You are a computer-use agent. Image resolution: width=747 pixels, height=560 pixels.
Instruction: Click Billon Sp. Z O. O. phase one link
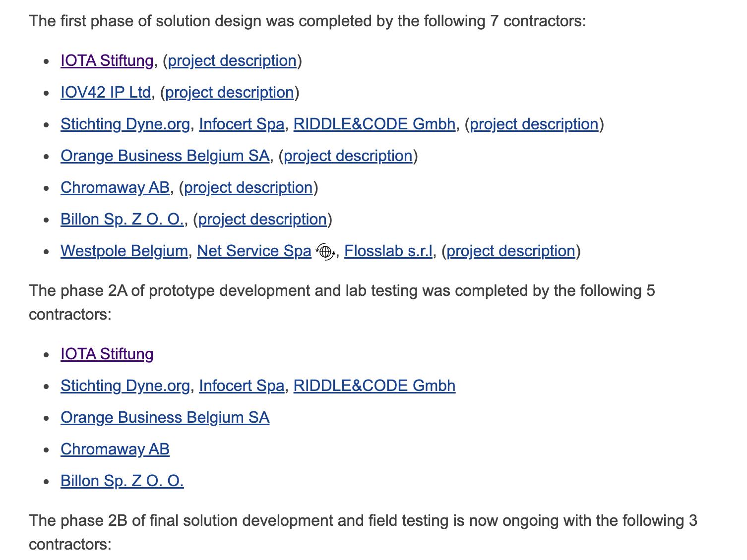coord(122,220)
